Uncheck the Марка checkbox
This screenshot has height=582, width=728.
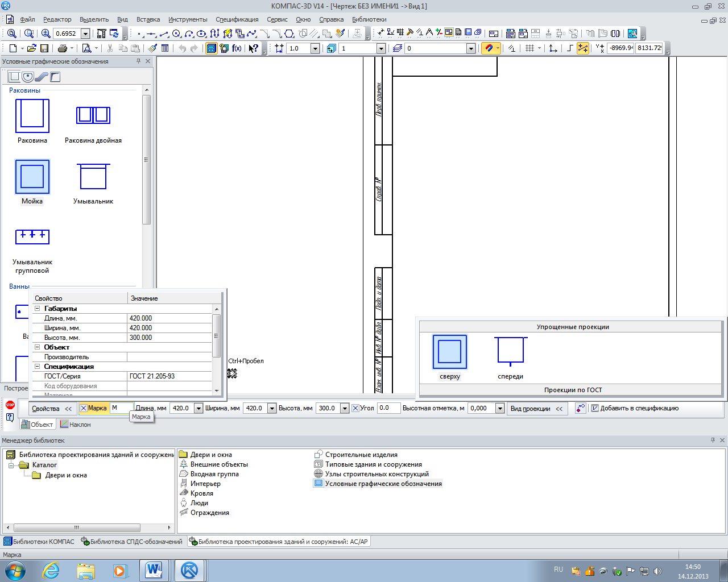(84, 408)
